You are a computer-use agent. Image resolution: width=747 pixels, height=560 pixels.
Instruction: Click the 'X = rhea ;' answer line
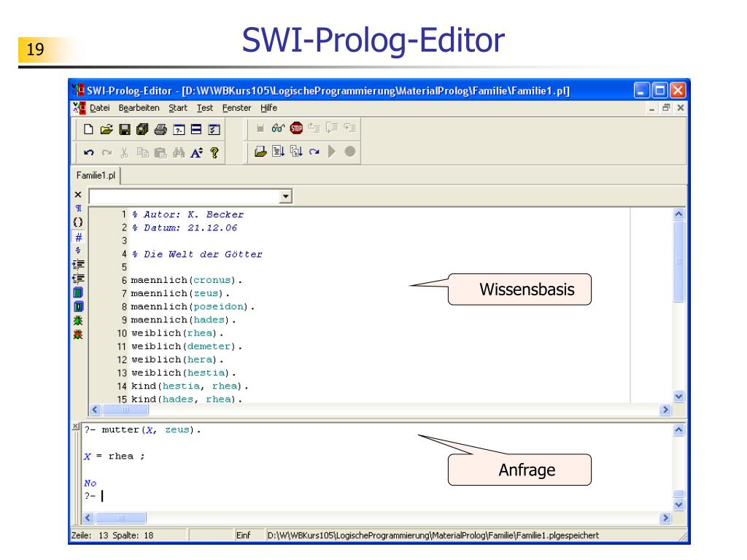115,456
